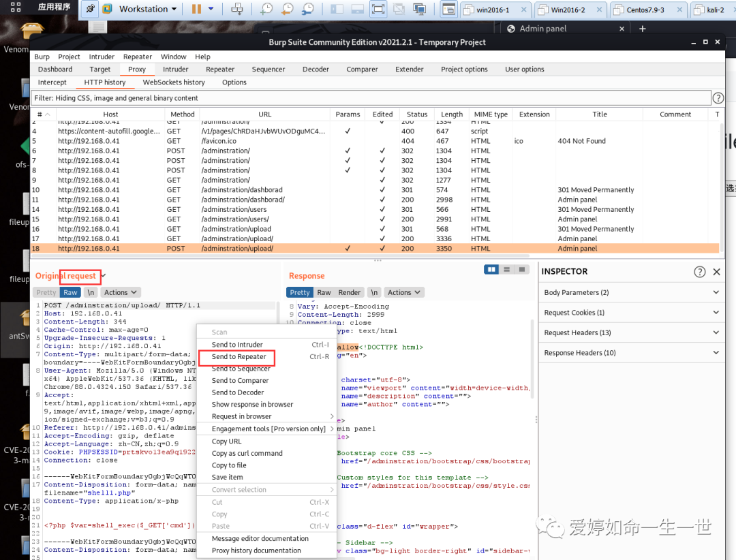
Task: Switch request view to Raw
Action: click(70, 292)
